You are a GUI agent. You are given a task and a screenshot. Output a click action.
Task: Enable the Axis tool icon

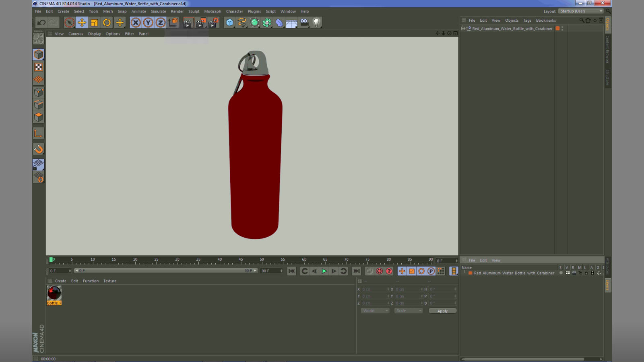pyautogui.click(x=38, y=133)
